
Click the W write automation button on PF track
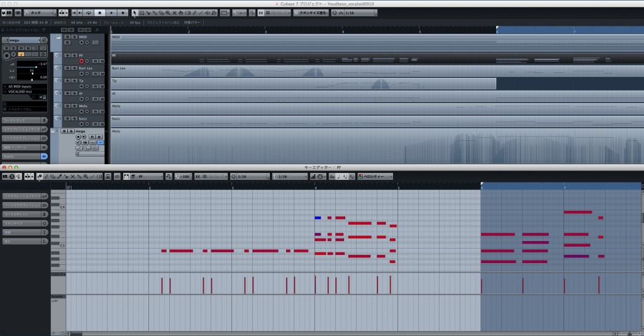click(x=101, y=61)
